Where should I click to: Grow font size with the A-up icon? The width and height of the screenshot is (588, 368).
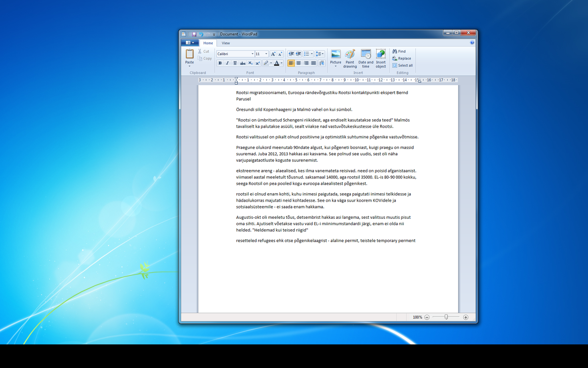pos(273,54)
